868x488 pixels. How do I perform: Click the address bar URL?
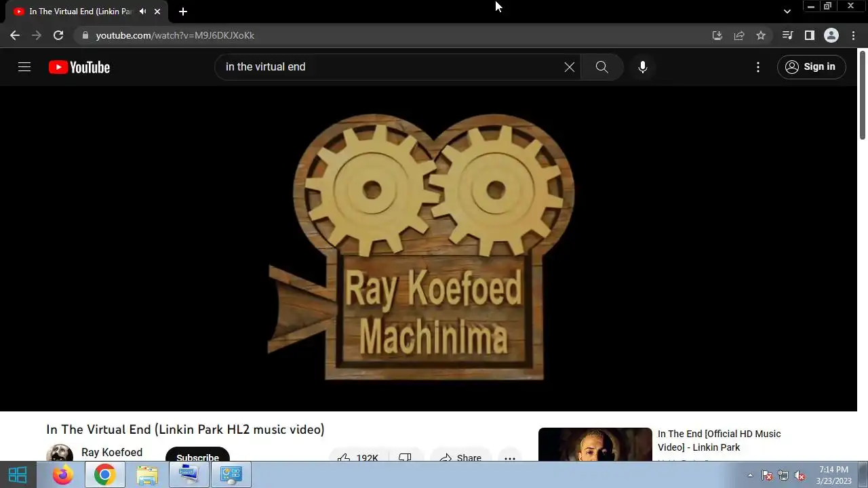point(175,35)
